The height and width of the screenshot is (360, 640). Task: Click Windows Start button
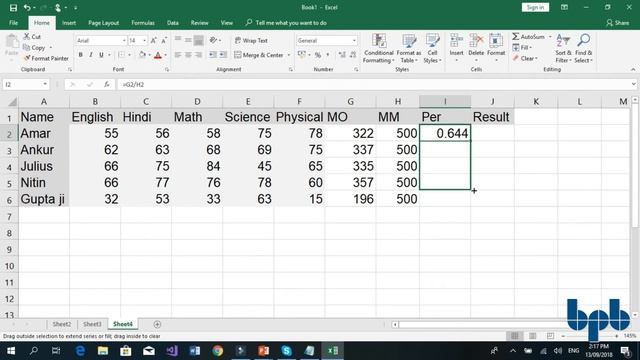pyautogui.click(x=11, y=351)
